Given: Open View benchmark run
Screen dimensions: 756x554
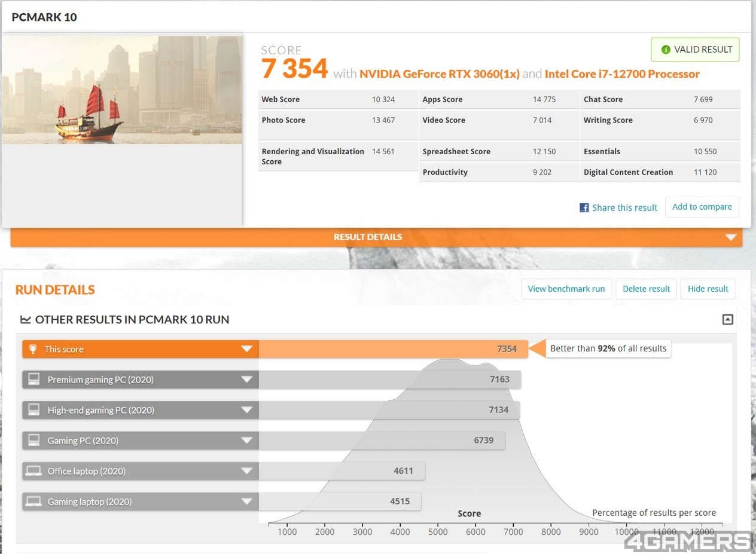Looking at the screenshot, I should pyautogui.click(x=566, y=289).
